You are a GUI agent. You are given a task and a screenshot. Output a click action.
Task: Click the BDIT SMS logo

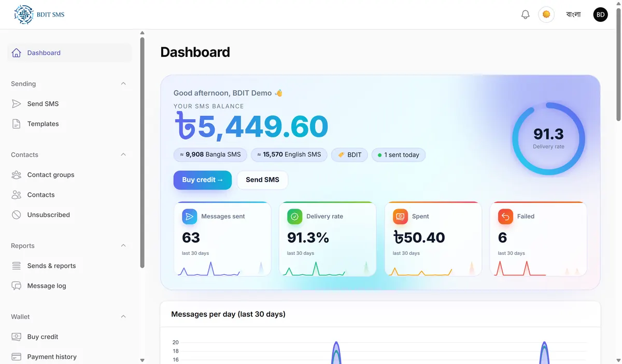pyautogui.click(x=39, y=14)
